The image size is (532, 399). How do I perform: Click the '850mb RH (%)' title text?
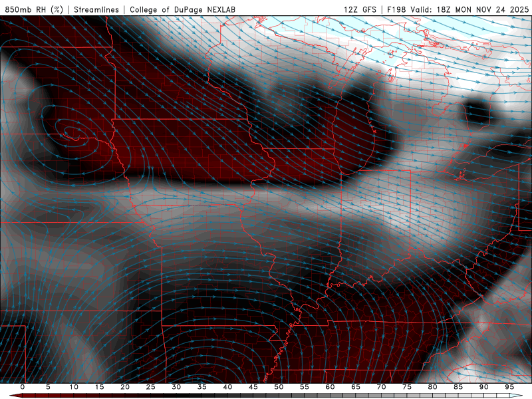coord(34,10)
